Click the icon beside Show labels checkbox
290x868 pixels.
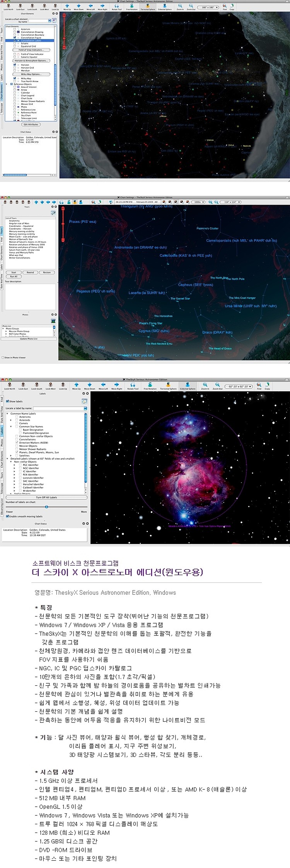(84, 401)
